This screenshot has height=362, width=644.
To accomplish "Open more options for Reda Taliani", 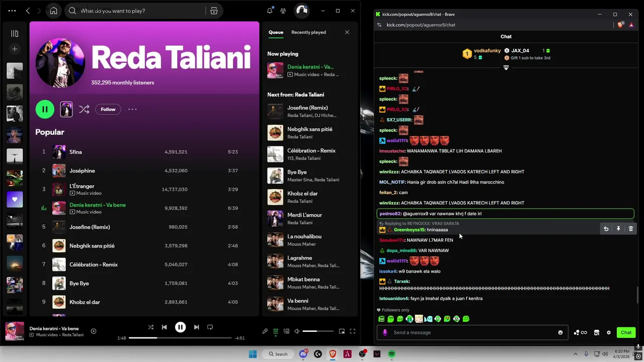I will pyautogui.click(x=132, y=109).
